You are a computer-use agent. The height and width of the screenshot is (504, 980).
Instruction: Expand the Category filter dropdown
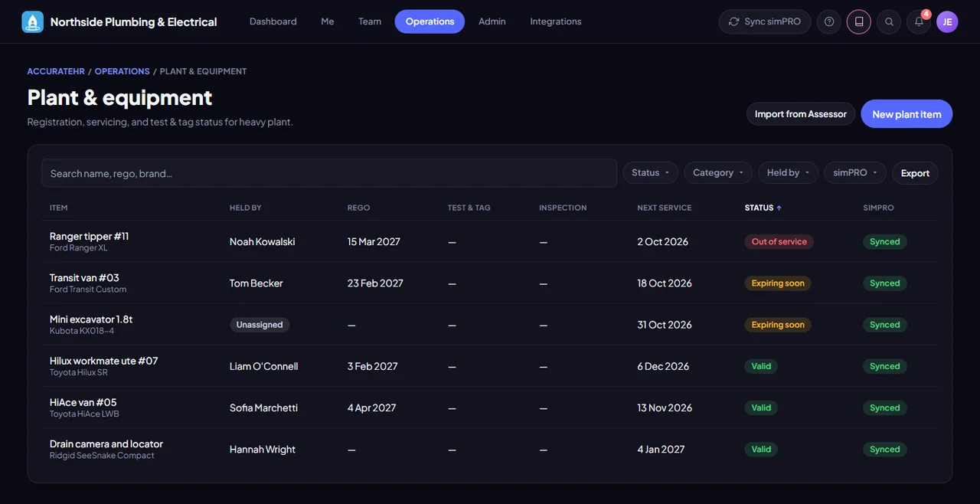click(718, 173)
